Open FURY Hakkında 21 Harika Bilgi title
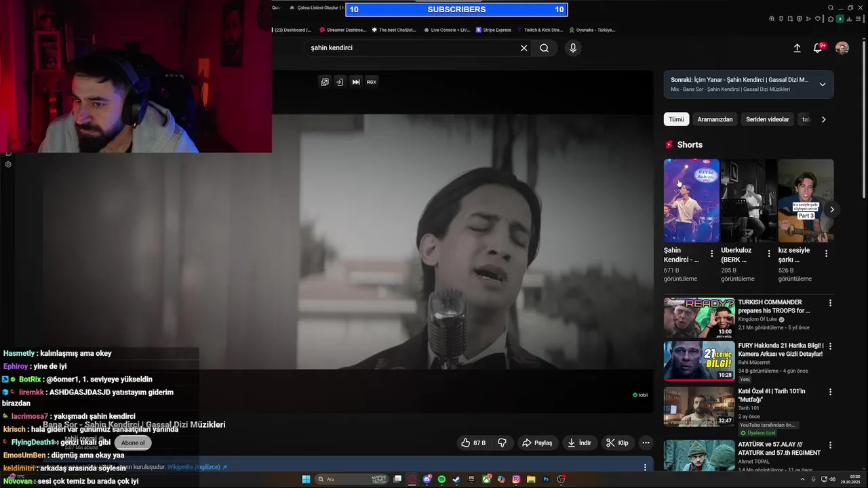868x488 pixels. (781, 350)
